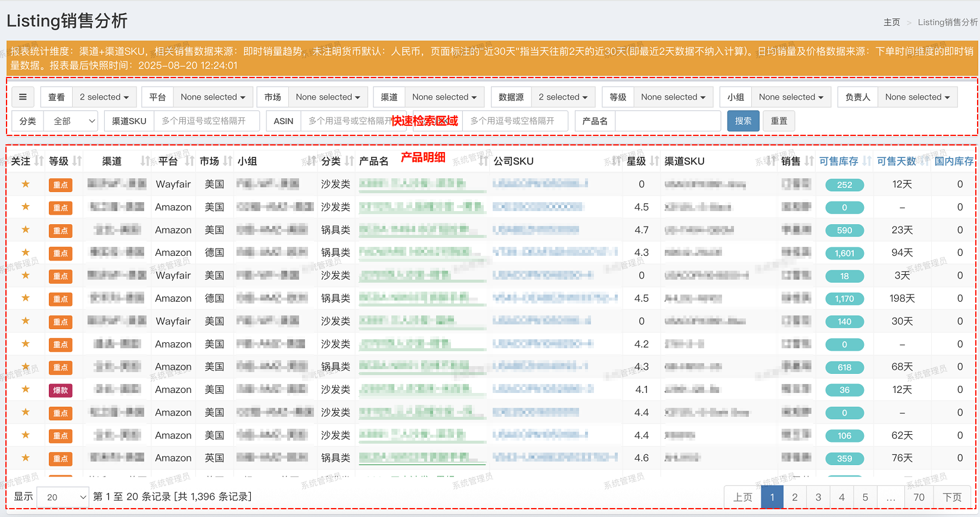Click the hamburger menu icon in filter bar

tap(23, 97)
